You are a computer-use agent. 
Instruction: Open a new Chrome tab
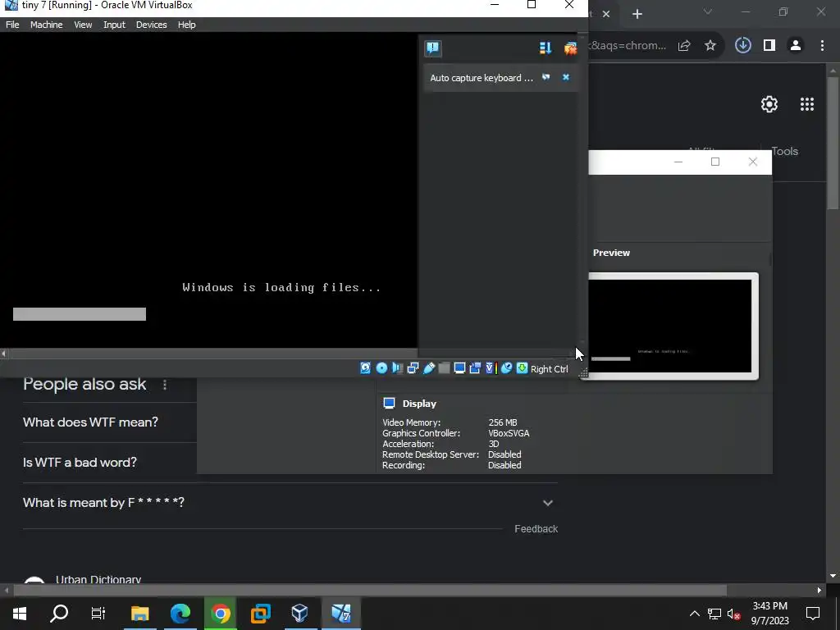pyautogui.click(x=637, y=14)
